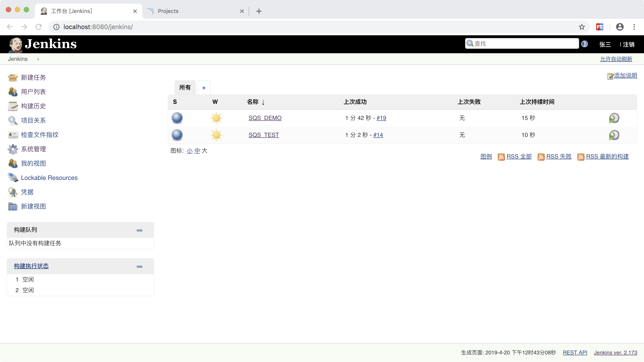Bookmark this page with star icon
This screenshot has height=362, width=644.
pos(581,27)
